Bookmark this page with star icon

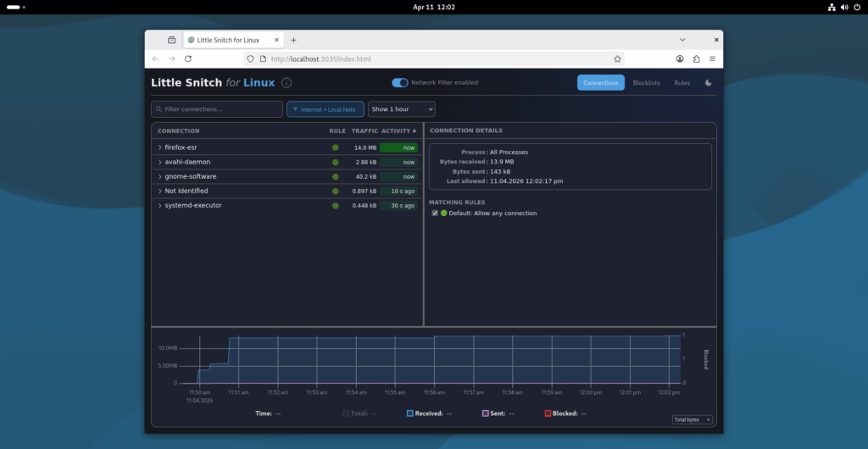tap(617, 58)
